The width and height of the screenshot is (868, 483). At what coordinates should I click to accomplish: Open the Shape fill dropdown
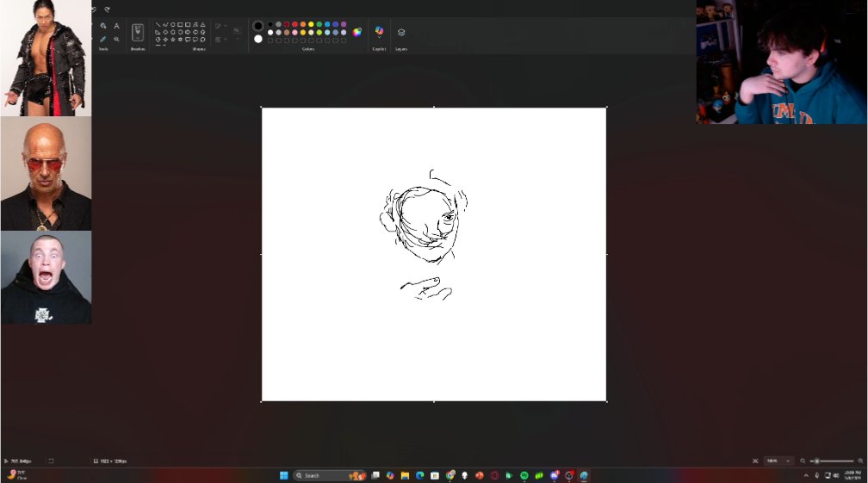[220, 40]
